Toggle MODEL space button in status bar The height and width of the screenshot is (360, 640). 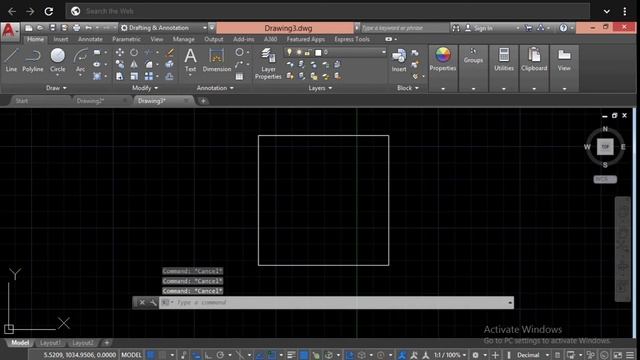click(131, 355)
